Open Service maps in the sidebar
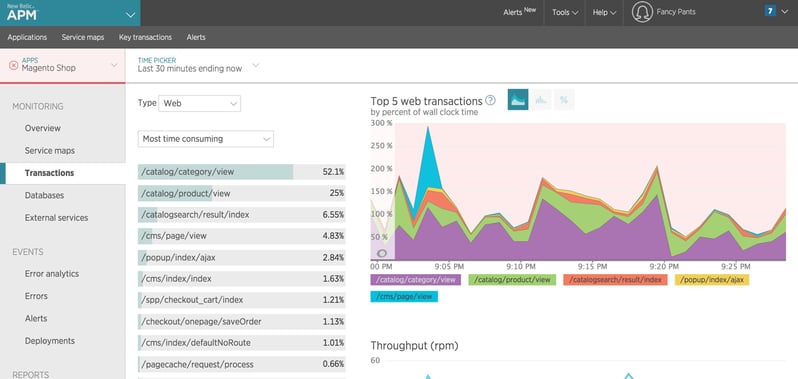 click(50, 151)
